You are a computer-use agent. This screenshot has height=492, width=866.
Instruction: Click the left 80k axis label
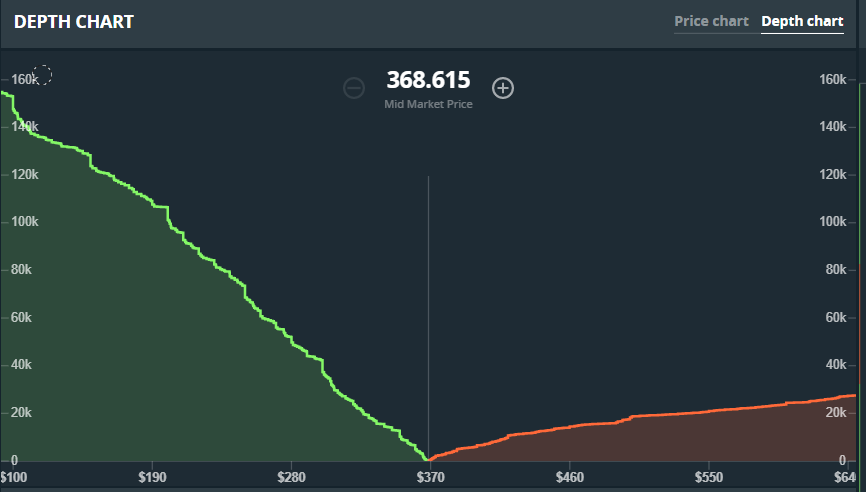pyautogui.click(x=21, y=270)
